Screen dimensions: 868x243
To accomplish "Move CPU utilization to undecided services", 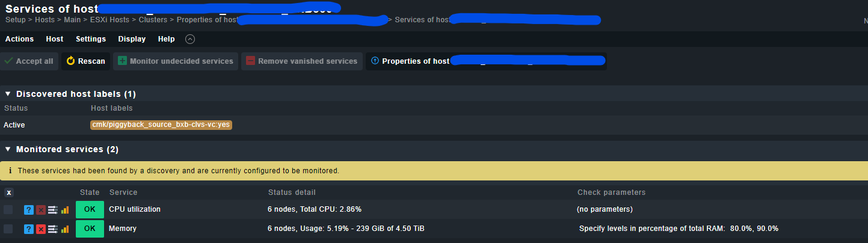I will pos(28,210).
